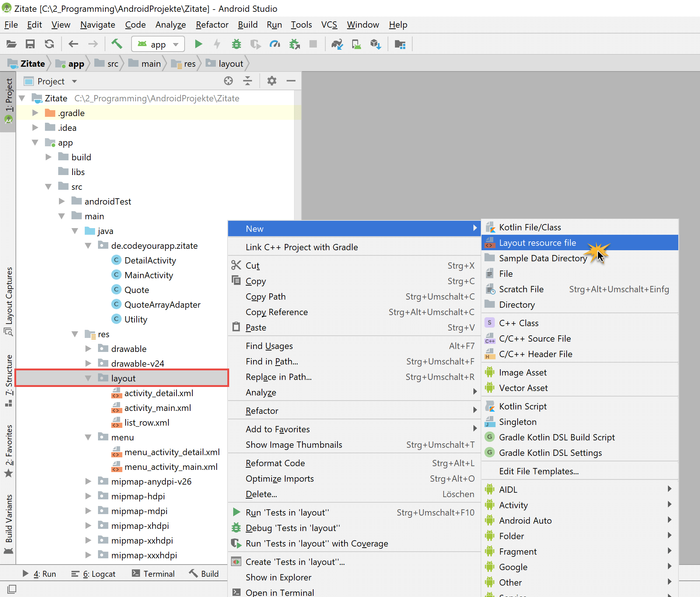Click Edit File Templates entry
This screenshot has height=597, width=700.
pyautogui.click(x=580, y=471)
